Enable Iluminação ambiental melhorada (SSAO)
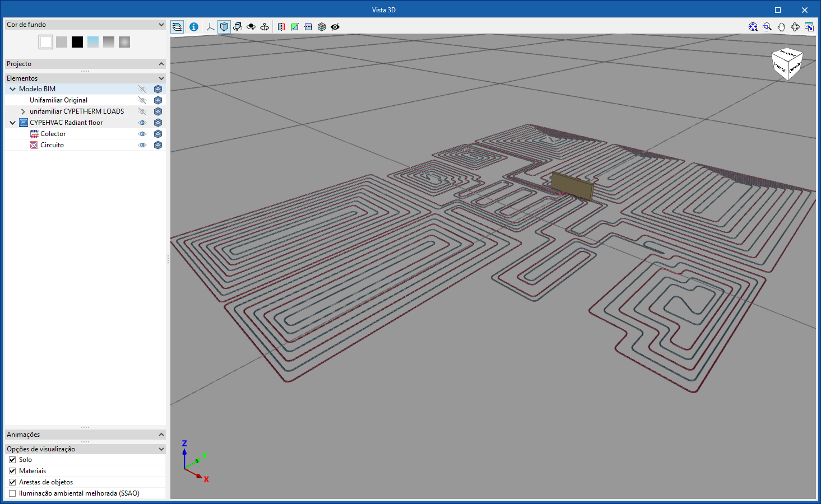 (12, 493)
